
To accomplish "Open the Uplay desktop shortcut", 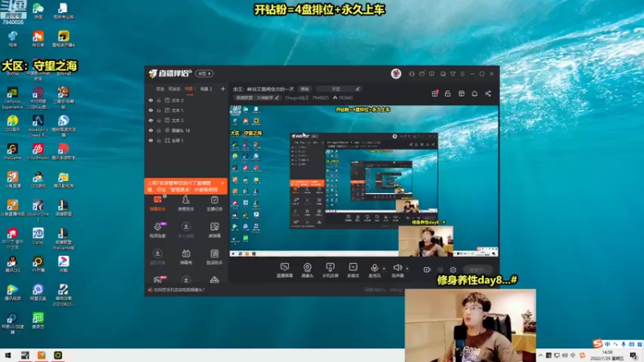I will (x=38, y=237).
